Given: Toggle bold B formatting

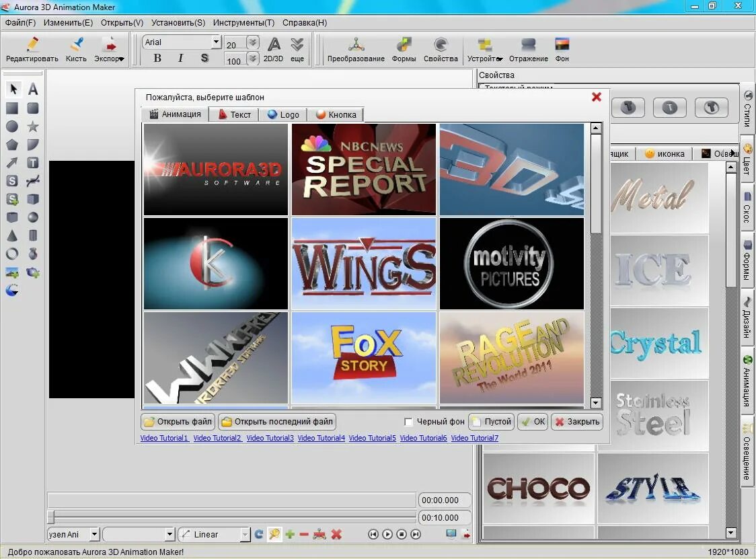Looking at the screenshot, I should (157, 58).
